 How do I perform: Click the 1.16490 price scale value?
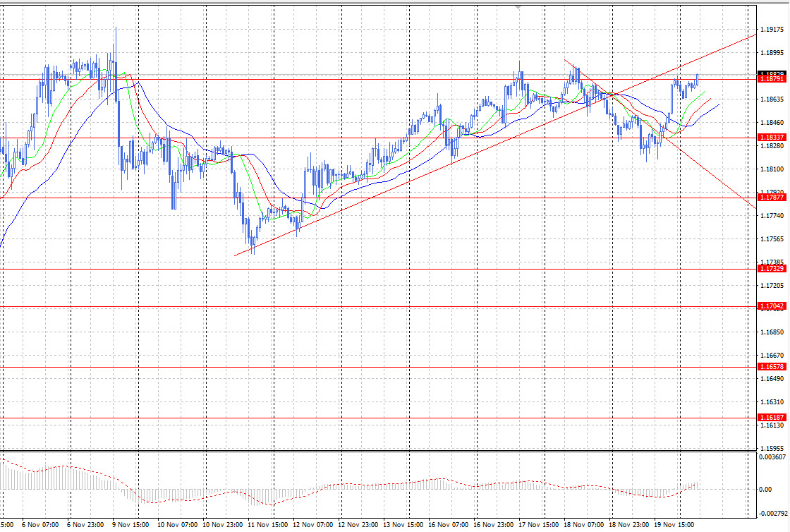coord(772,378)
